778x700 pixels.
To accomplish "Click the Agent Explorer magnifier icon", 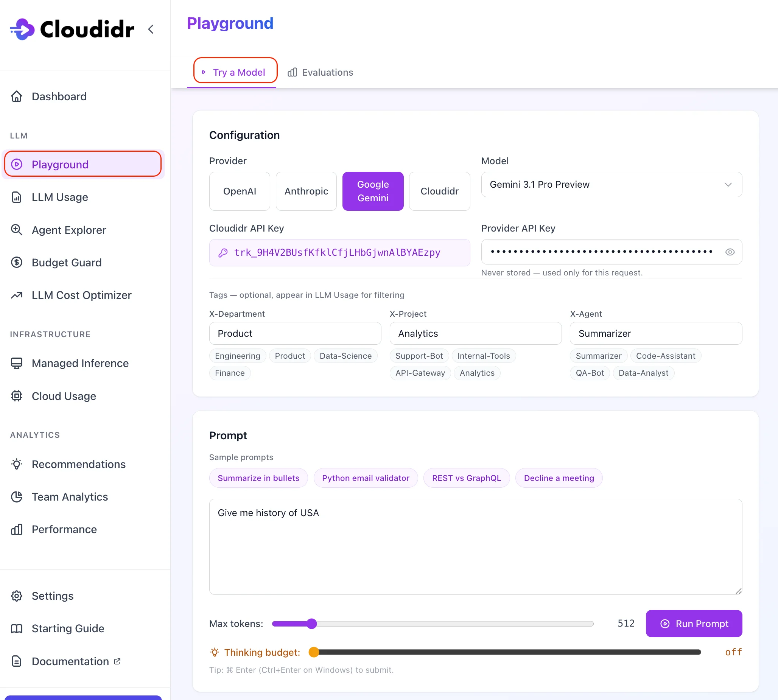I will 17,230.
